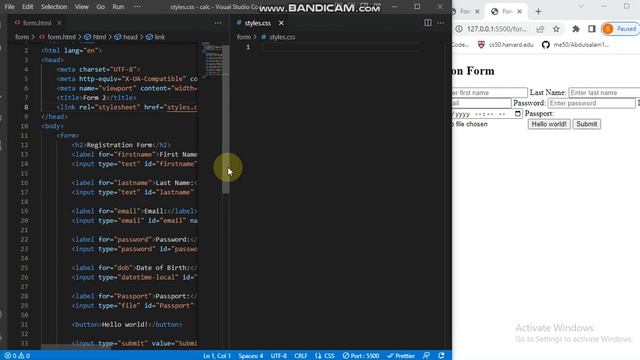
Task: Click the Submit button
Action: tap(587, 124)
